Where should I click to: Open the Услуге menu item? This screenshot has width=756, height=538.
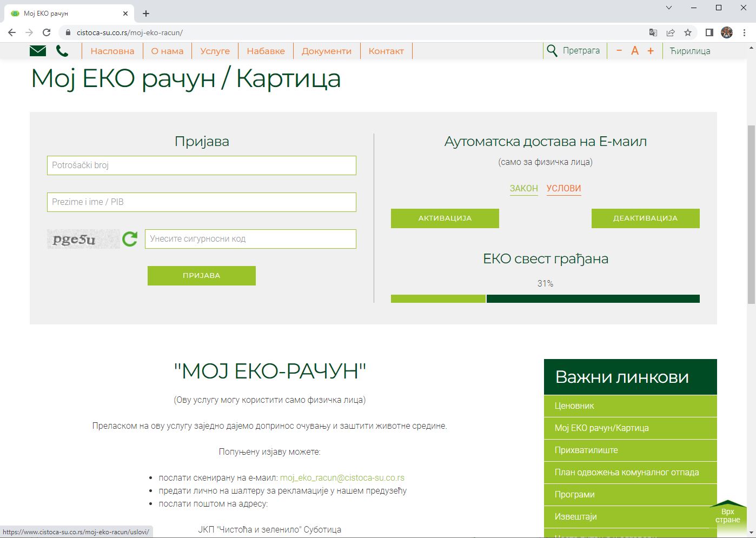215,51
